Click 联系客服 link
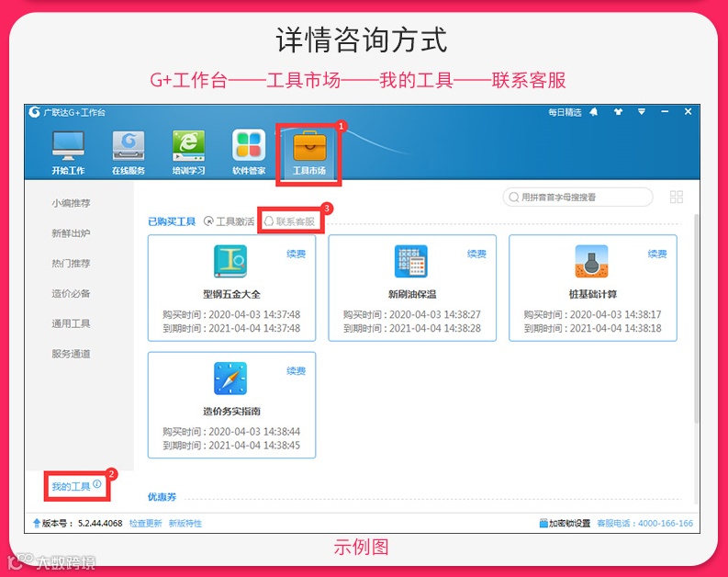 click(x=296, y=221)
